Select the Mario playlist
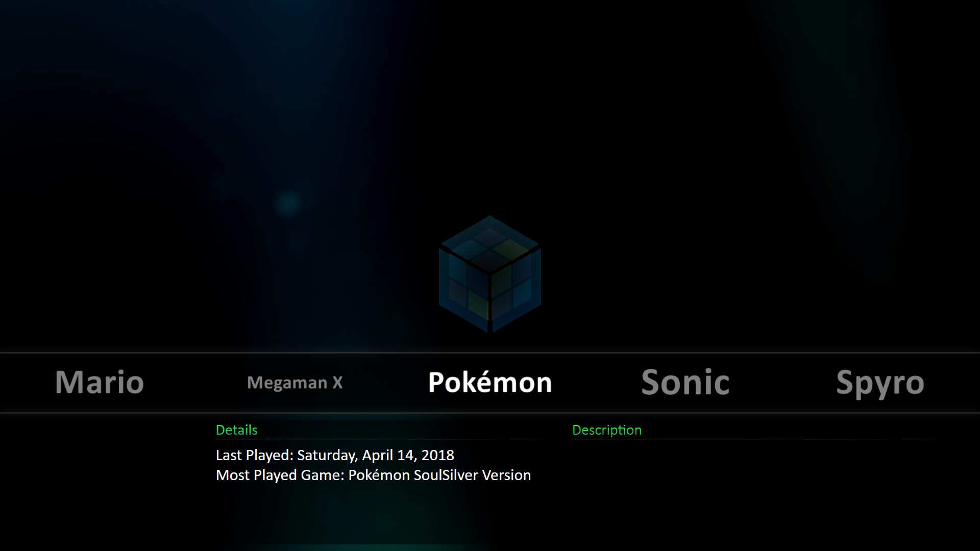The height and width of the screenshot is (551, 980). pos(100,382)
